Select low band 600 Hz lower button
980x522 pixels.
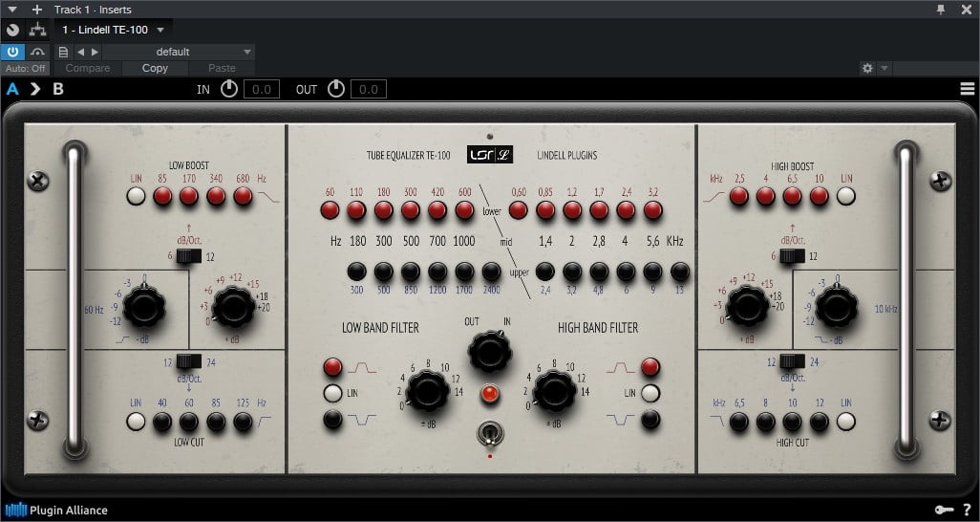[464, 209]
